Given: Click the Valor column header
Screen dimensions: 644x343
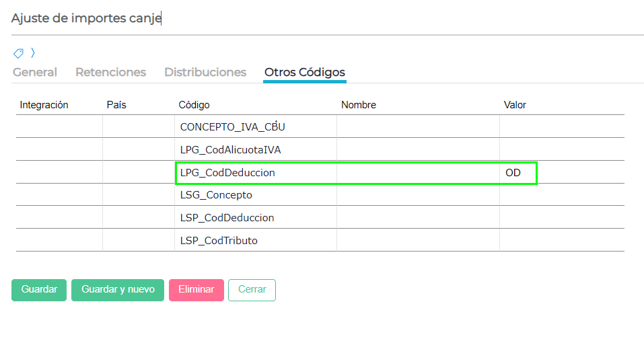Looking at the screenshot, I should pos(515,105).
